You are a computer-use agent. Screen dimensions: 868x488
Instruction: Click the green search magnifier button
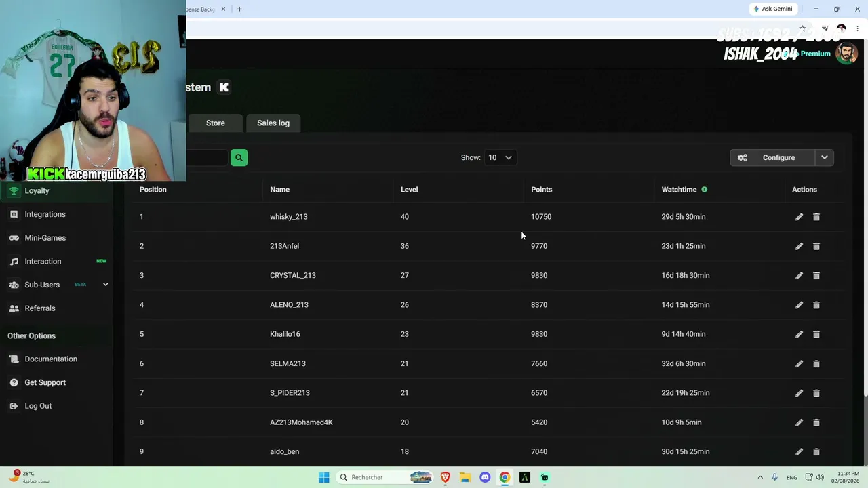(x=239, y=157)
